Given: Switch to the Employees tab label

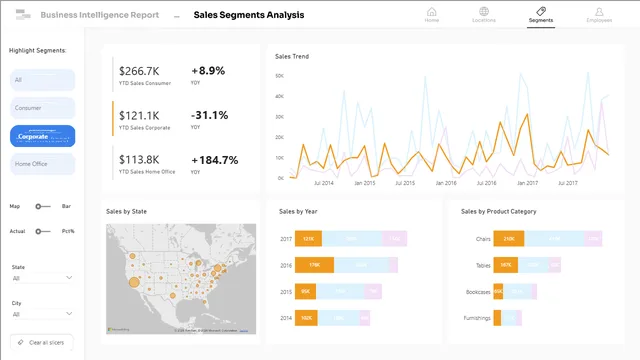Looking at the screenshot, I should pyautogui.click(x=599, y=20).
